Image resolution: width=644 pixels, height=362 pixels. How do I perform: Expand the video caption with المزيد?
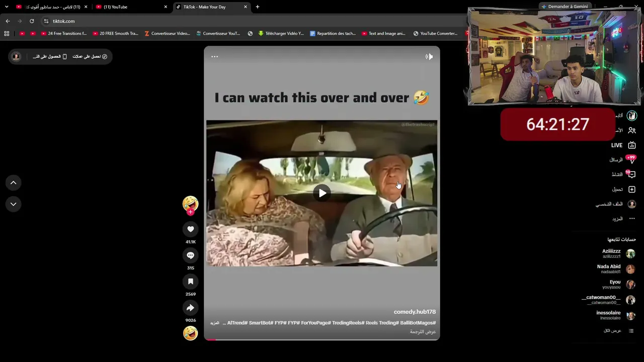214,323
